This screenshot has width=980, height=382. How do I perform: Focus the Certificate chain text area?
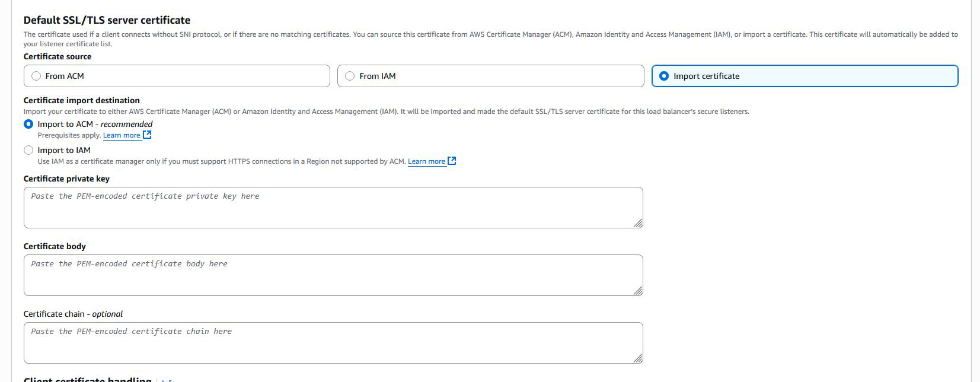pos(333,343)
